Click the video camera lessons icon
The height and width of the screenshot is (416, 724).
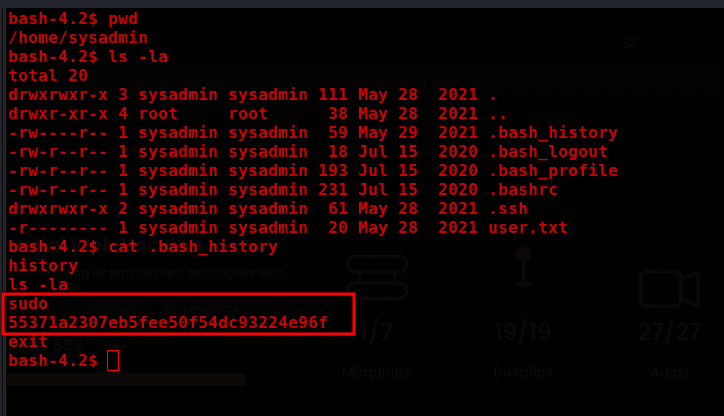[669, 282]
